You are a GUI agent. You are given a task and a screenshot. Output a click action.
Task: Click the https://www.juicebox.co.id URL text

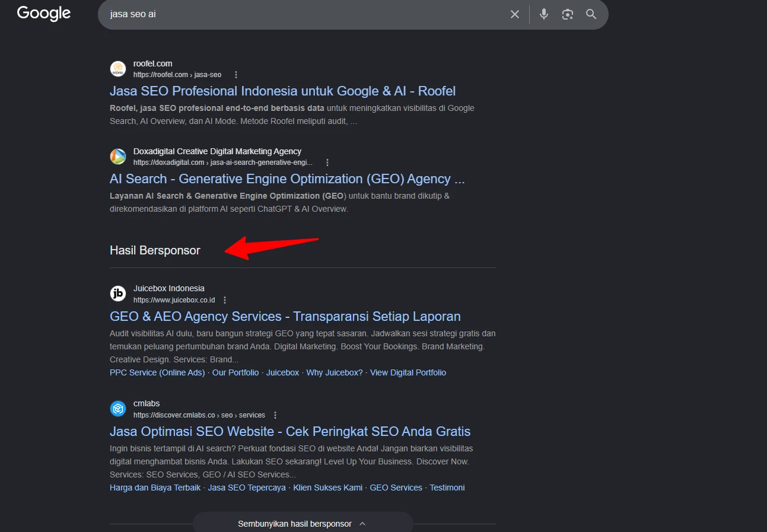point(174,300)
